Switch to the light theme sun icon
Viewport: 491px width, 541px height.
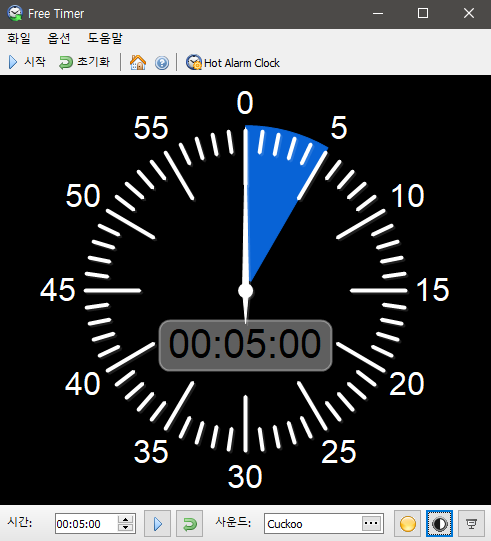pyautogui.click(x=407, y=524)
